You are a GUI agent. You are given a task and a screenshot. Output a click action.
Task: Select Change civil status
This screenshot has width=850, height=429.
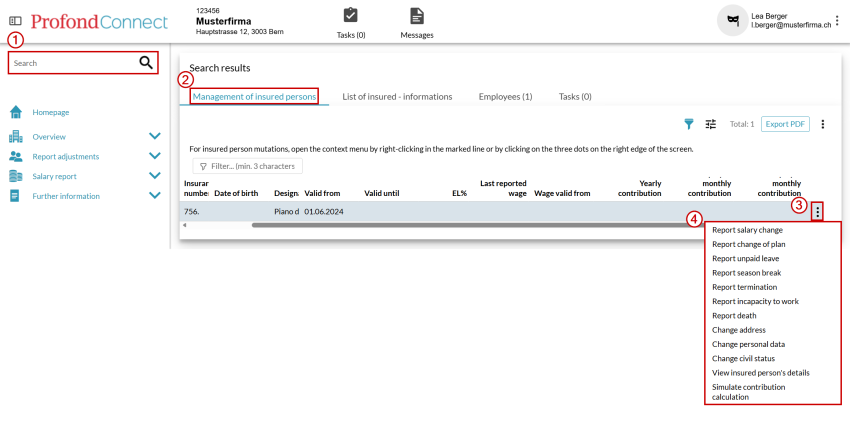[744, 358]
